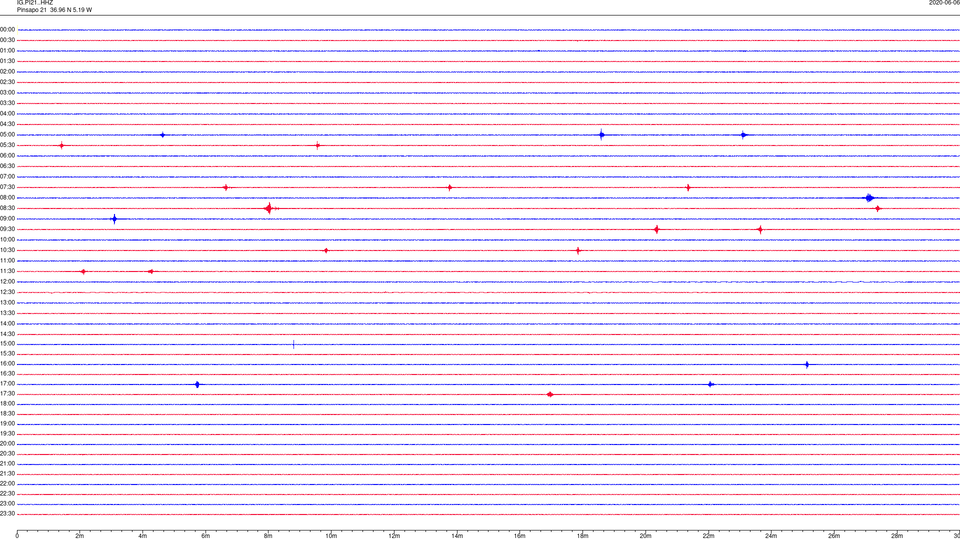Click the 18m tick label on the time axis

[582, 536]
